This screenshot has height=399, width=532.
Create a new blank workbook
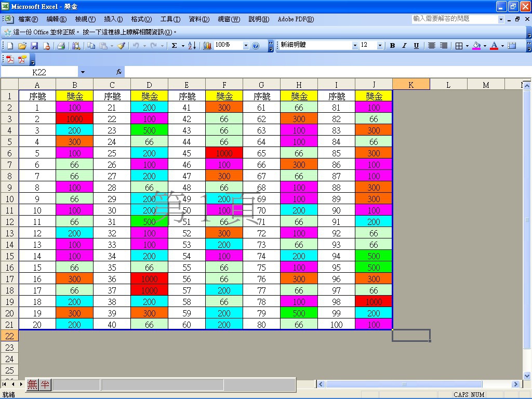(10, 46)
